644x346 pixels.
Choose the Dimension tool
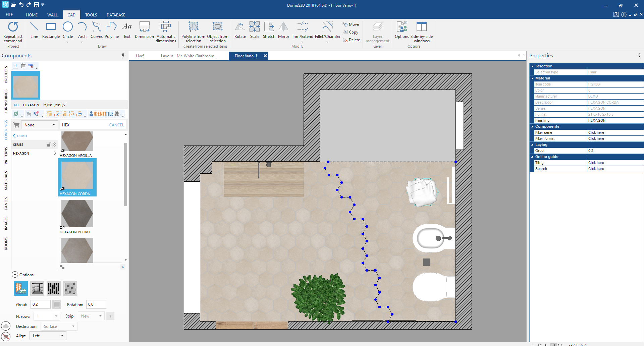pos(144,30)
